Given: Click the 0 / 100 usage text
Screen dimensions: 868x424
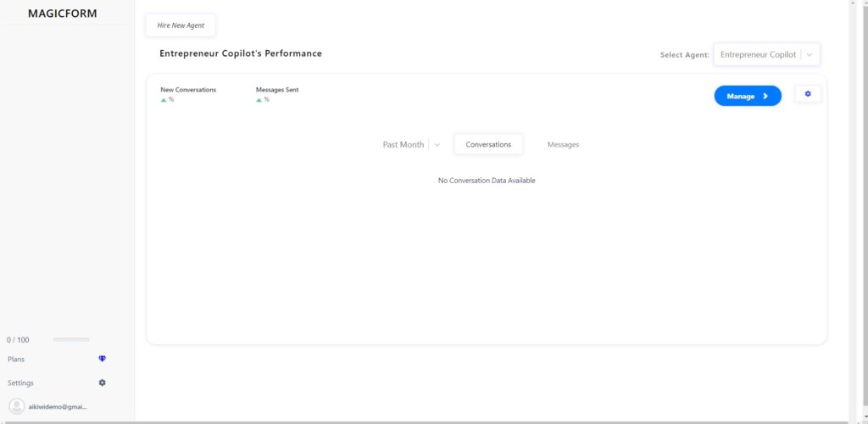Looking at the screenshot, I should 18,340.
